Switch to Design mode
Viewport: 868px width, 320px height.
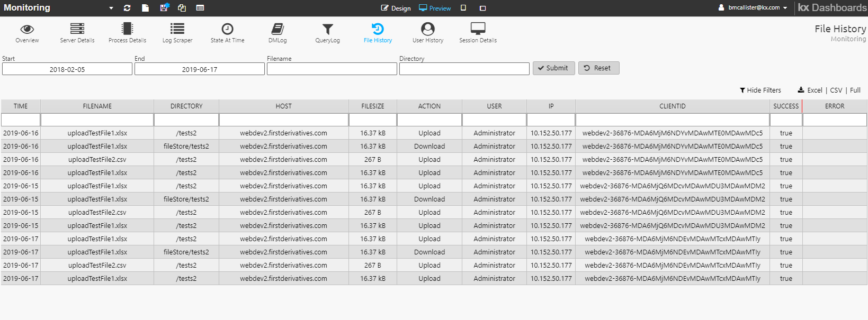point(396,8)
